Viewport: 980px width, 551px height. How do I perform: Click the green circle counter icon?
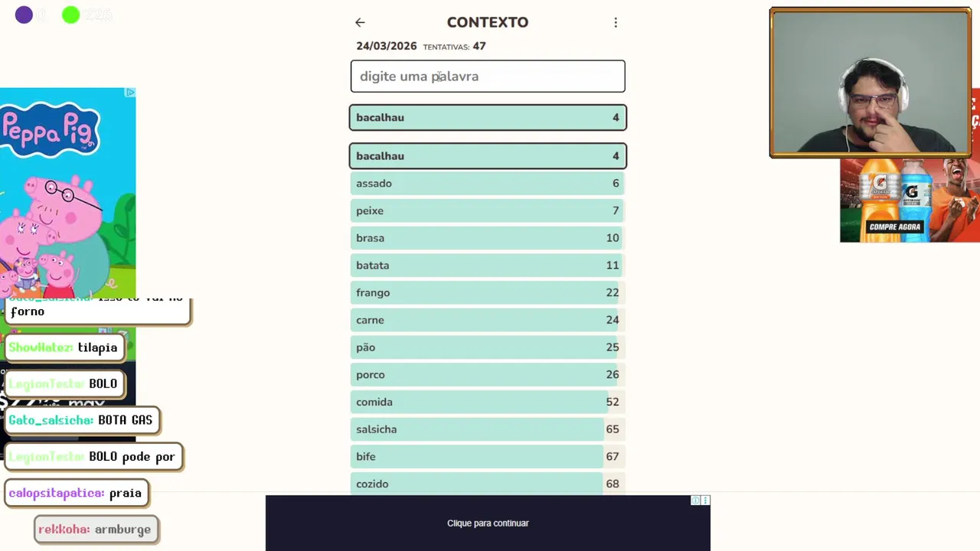coord(70,15)
